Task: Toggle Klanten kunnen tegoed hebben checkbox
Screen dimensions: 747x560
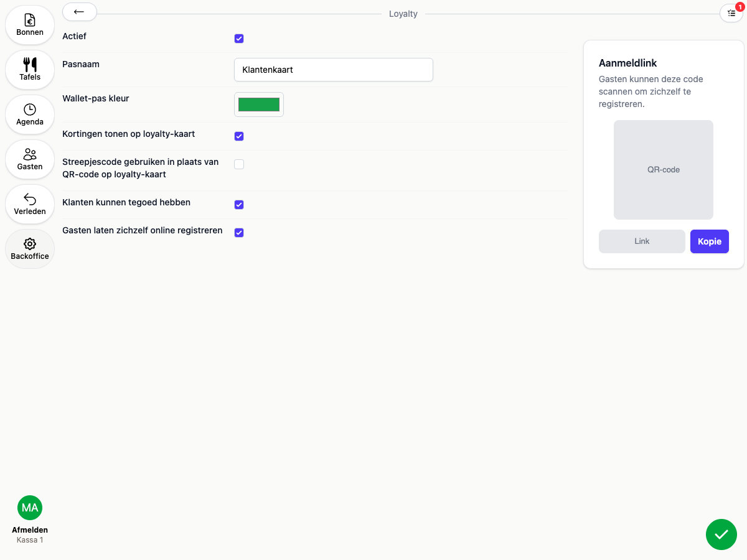Action: tap(239, 205)
